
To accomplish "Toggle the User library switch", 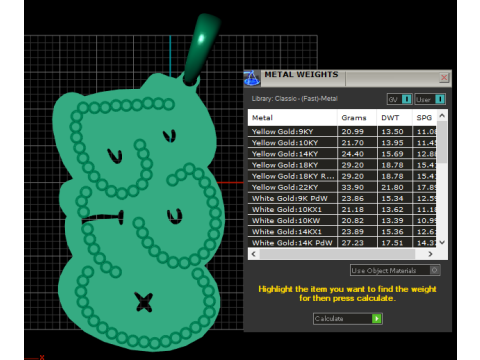I will pos(430,99).
